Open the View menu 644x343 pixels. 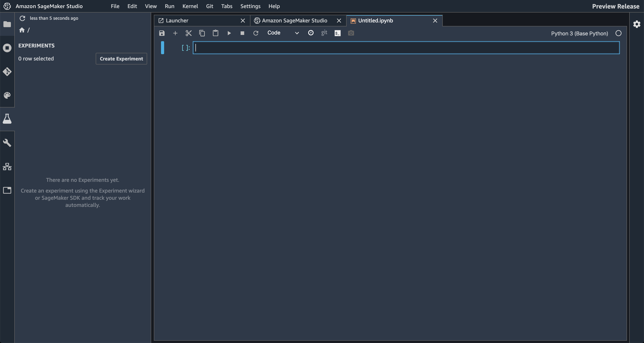151,6
